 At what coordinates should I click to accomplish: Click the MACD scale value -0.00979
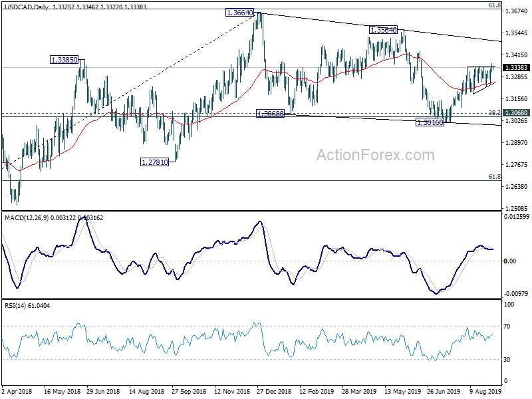pyautogui.click(x=517, y=293)
